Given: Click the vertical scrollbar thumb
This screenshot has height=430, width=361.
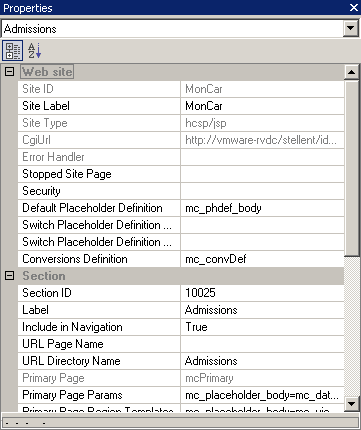Looking at the screenshot, I should click(x=352, y=168).
